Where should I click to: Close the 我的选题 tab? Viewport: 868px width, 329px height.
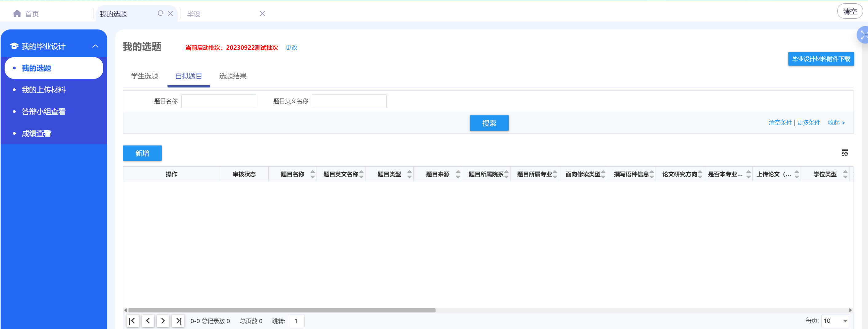click(x=171, y=14)
